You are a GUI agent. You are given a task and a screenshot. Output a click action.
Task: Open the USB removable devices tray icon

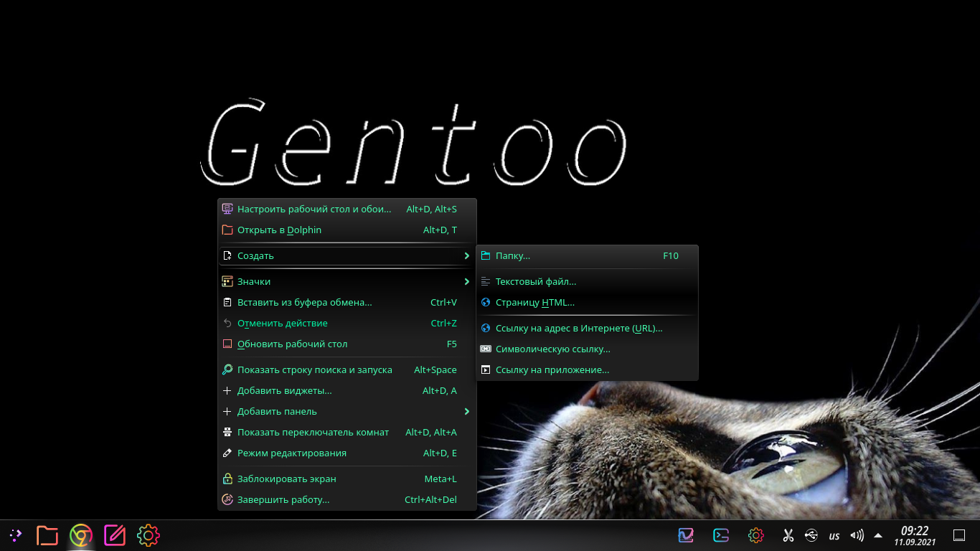(x=811, y=535)
